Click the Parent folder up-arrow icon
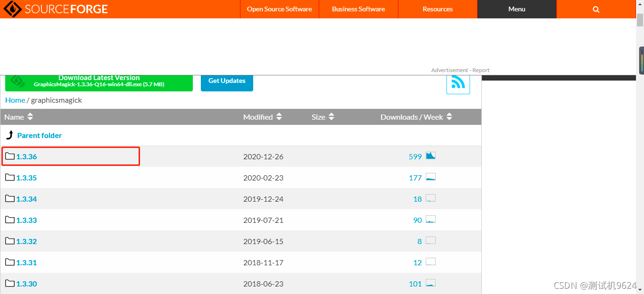This screenshot has width=644, height=294. pyautogui.click(x=9, y=135)
